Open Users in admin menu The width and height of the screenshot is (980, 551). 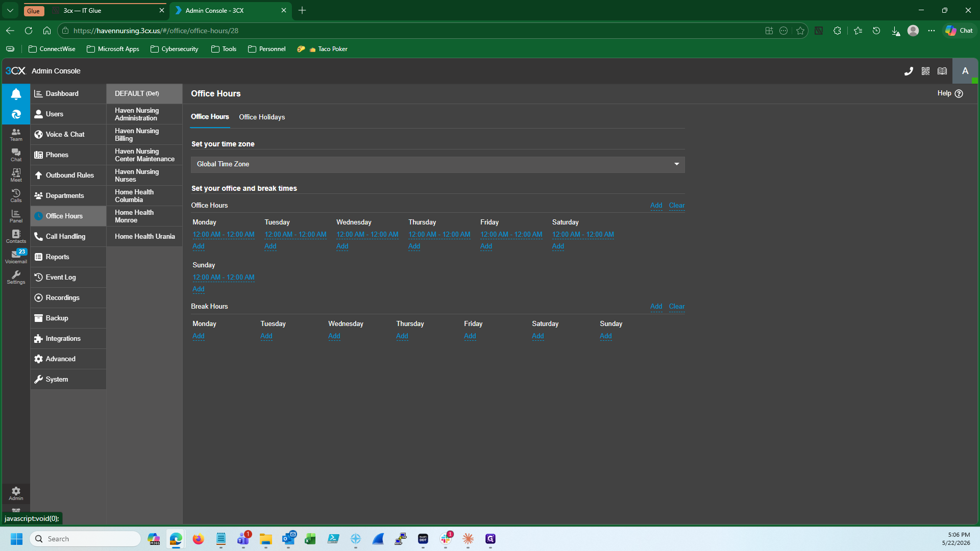point(68,114)
